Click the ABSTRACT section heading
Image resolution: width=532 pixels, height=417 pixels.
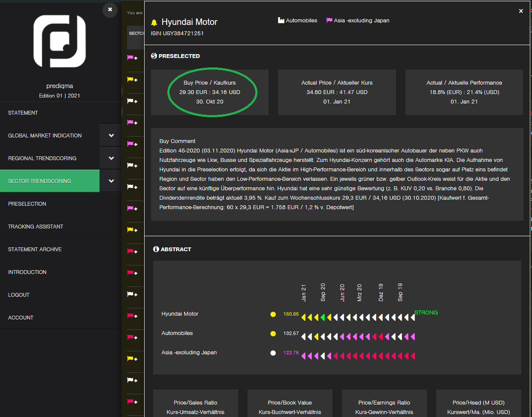point(176,249)
